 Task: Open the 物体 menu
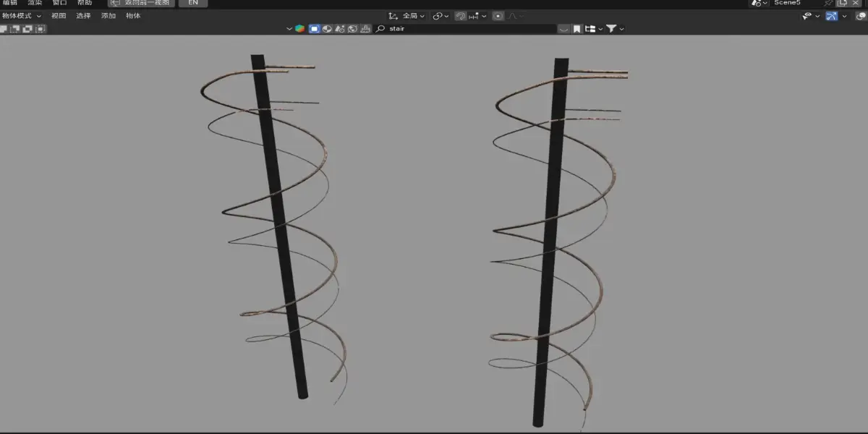[x=133, y=16]
